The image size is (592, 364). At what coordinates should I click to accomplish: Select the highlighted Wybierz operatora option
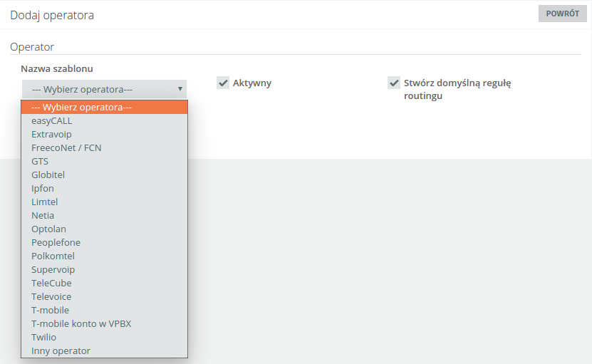pyautogui.click(x=104, y=108)
